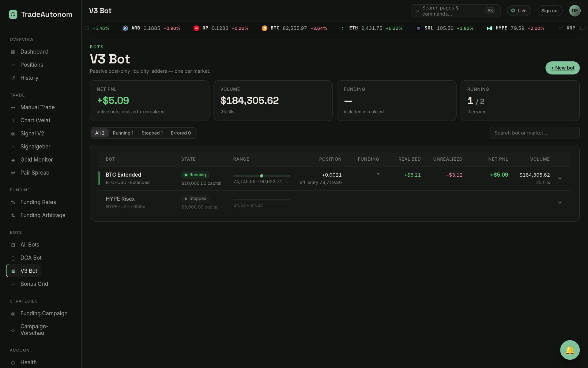This screenshot has width=588, height=368.
Task: Select the Manual Trade arrows icon
Action: pos(13,108)
